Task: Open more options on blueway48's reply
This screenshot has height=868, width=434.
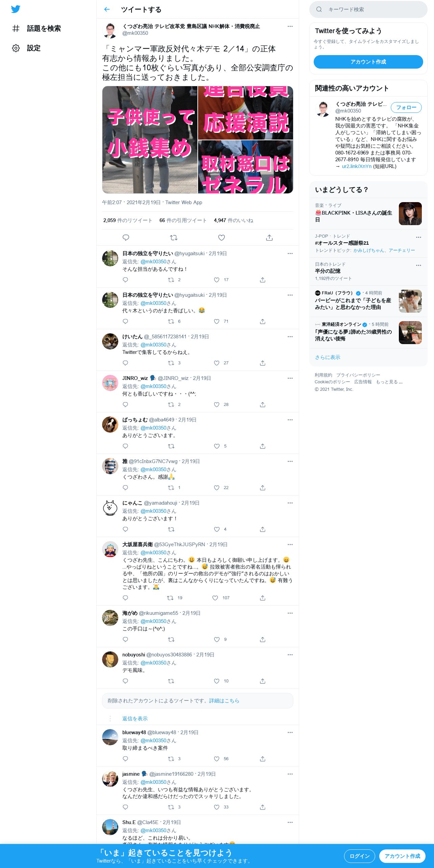Action: [x=290, y=732]
